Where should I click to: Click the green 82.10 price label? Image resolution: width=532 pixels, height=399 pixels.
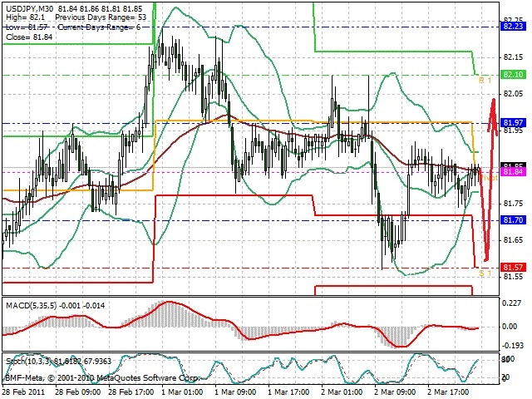tap(513, 74)
